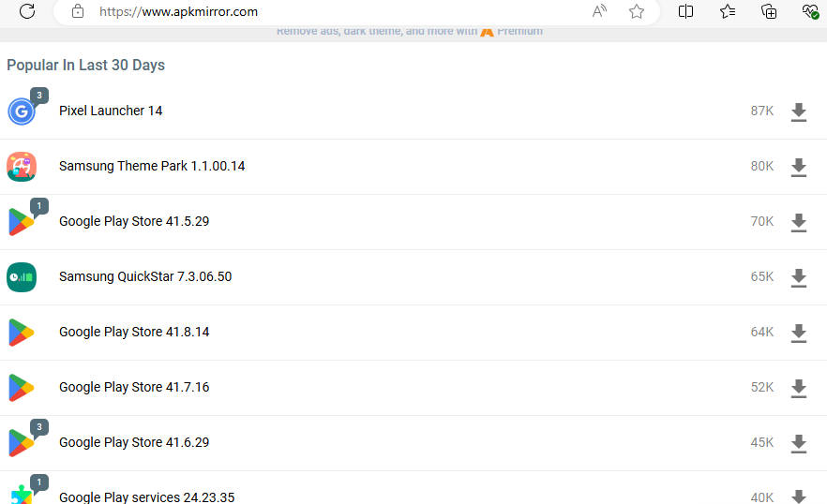Open comments badge on Play Store 41.5.29
The image size is (827, 504).
coord(39,206)
